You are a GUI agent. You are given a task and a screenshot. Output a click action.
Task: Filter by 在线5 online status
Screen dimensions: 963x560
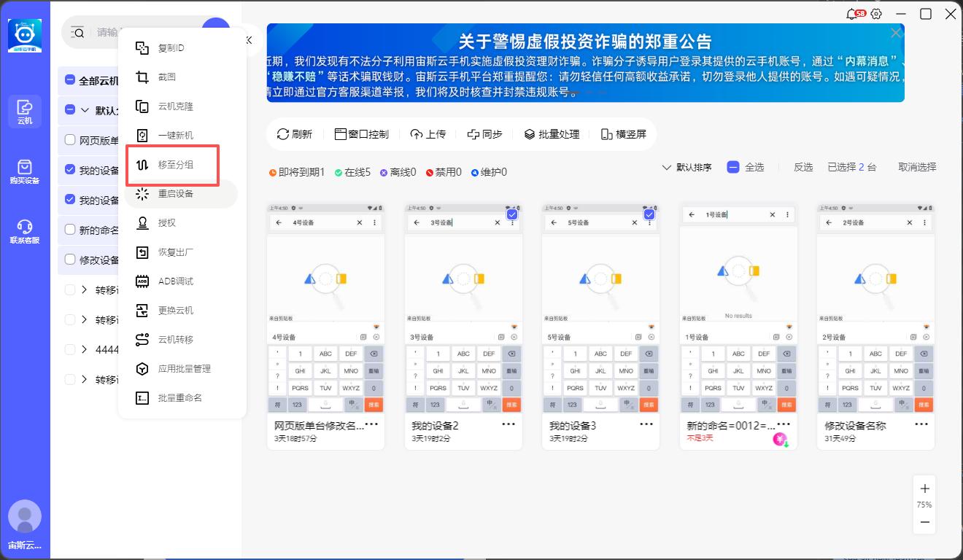[x=353, y=172]
